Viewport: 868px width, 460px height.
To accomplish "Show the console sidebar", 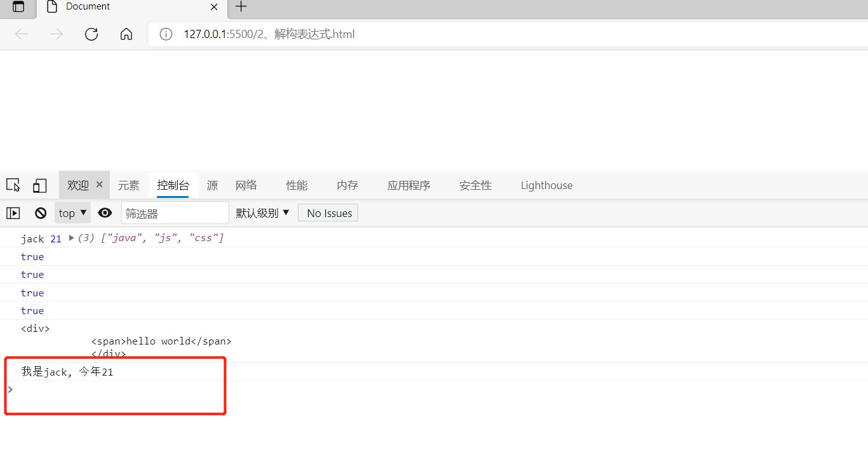I will (13, 213).
